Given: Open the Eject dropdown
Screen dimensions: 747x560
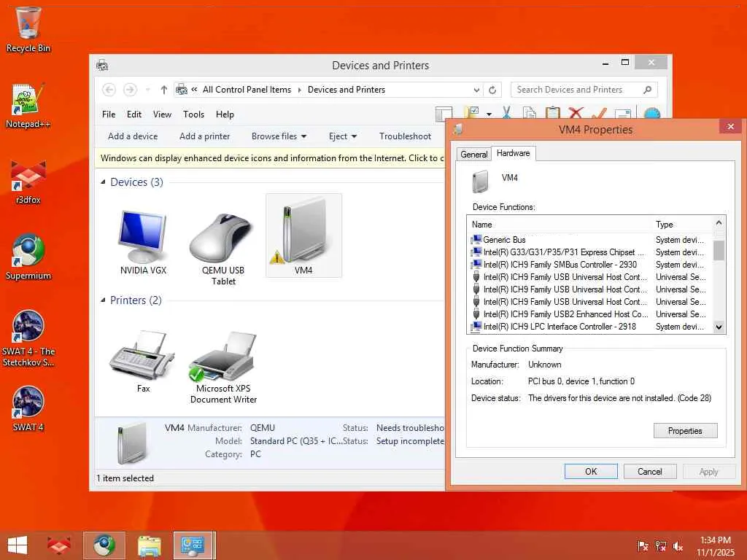Looking at the screenshot, I should click(x=343, y=136).
